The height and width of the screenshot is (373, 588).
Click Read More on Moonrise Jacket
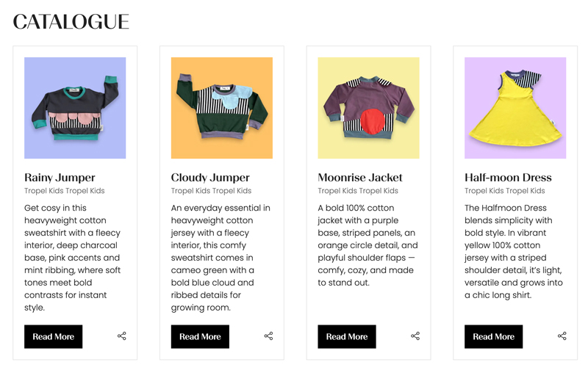(x=347, y=337)
